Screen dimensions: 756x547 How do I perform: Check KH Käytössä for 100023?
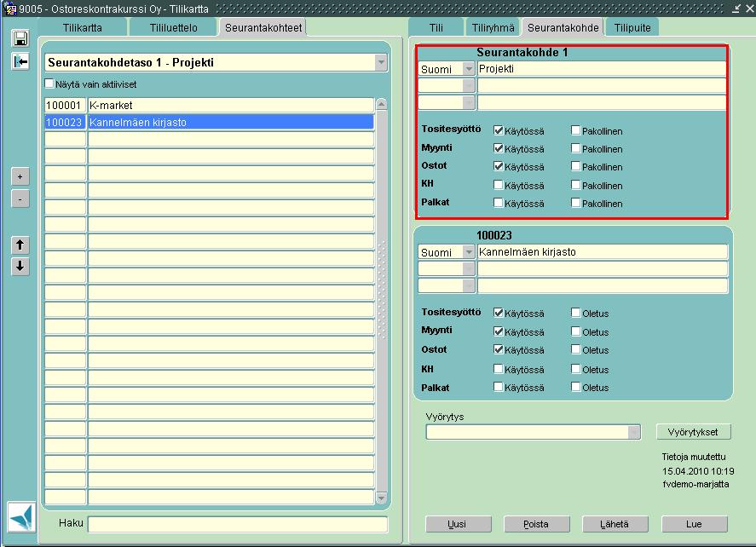(x=499, y=369)
